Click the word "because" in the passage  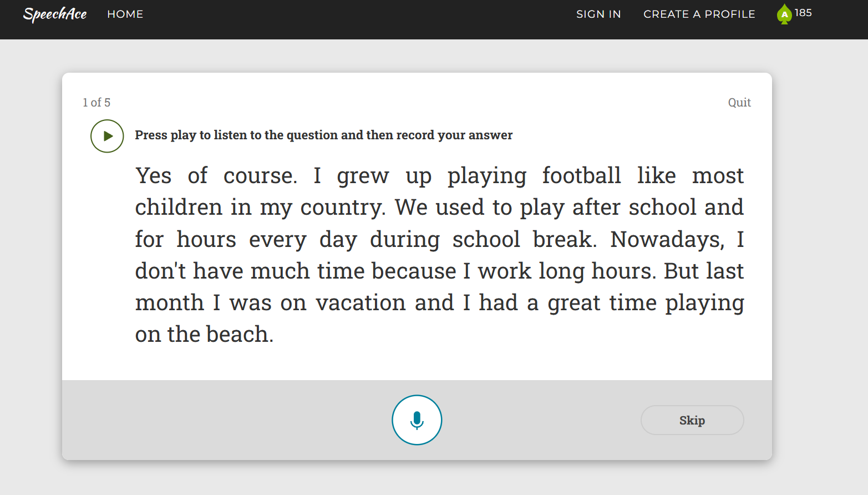coord(414,271)
